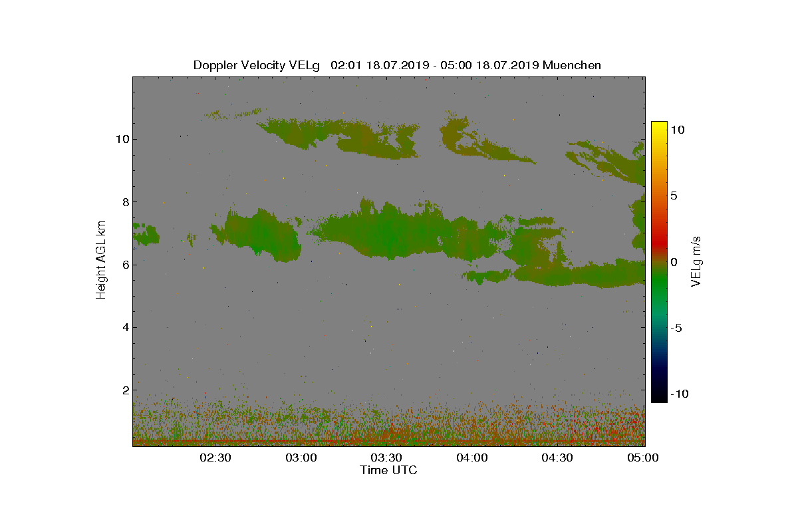Click the colorbar tick label -5
Viewport: 798px width, 532px height.
(677, 328)
